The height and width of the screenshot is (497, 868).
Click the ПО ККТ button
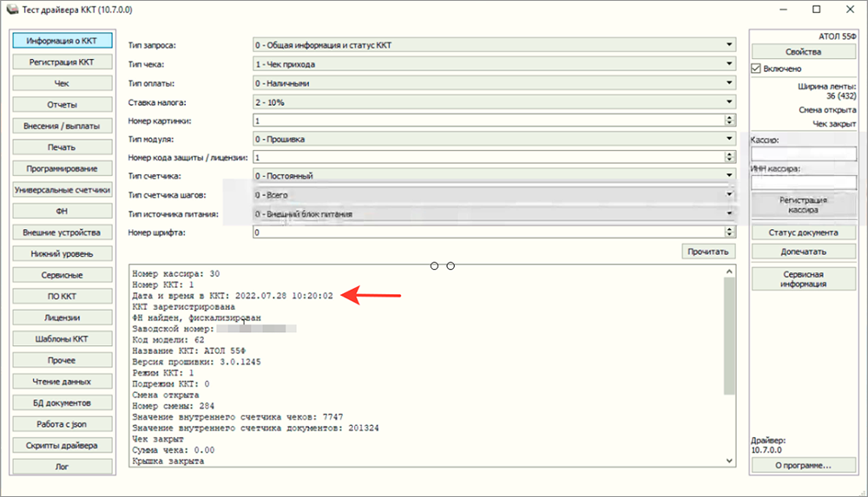click(x=62, y=297)
